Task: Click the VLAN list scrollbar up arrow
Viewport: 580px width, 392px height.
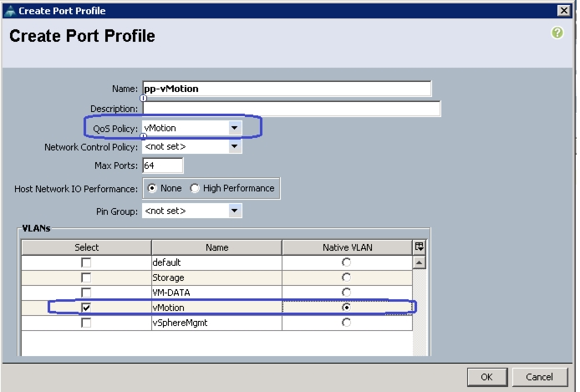Action: point(419,262)
